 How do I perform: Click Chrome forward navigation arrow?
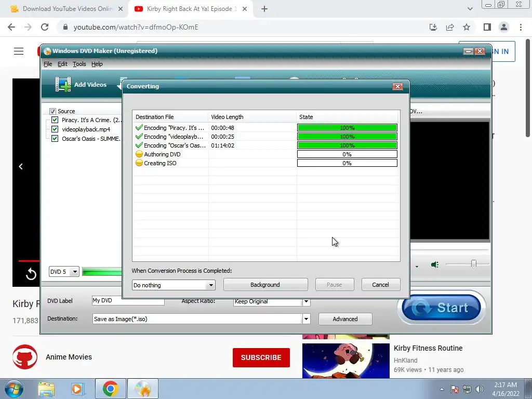click(x=28, y=27)
